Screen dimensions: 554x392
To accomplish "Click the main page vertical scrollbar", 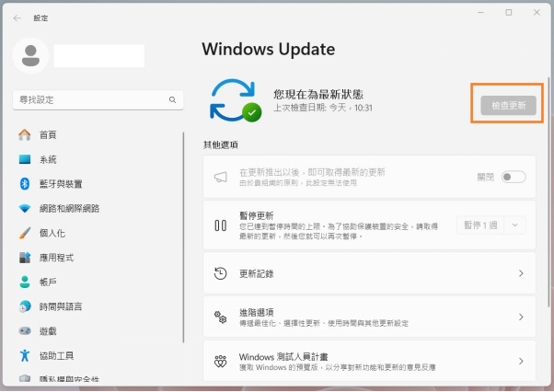I will click(548, 192).
